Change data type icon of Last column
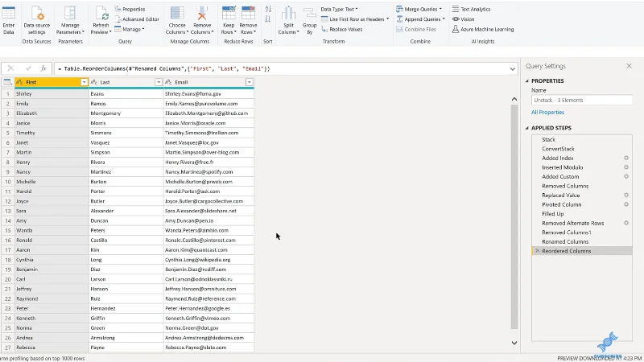 point(93,82)
